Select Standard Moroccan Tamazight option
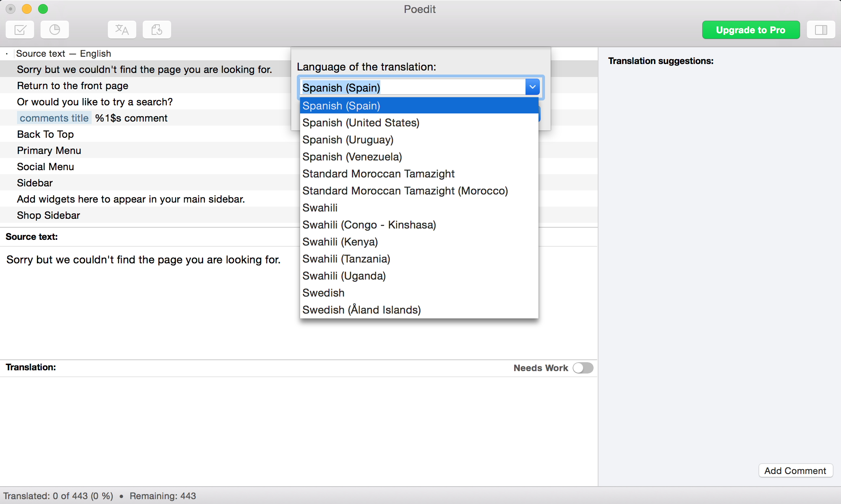Image resolution: width=841 pixels, height=504 pixels. click(419, 174)
